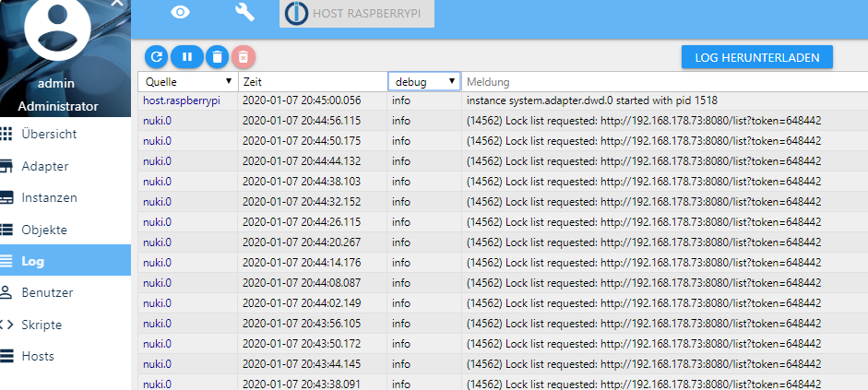Click the HOST RASPBERRYPI button
Viewport: 868px width, 390px height.
pos(357,13)
